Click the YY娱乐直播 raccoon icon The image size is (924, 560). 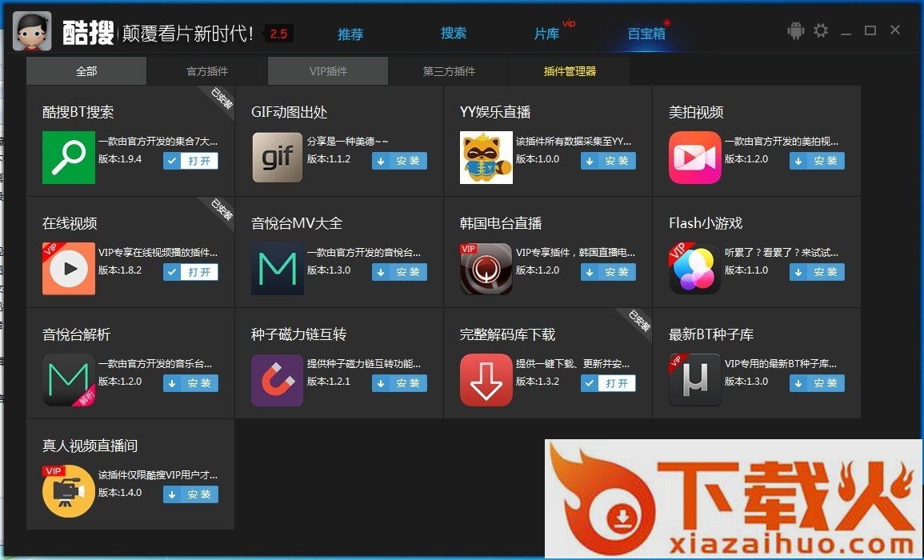(x=486, y=158)
